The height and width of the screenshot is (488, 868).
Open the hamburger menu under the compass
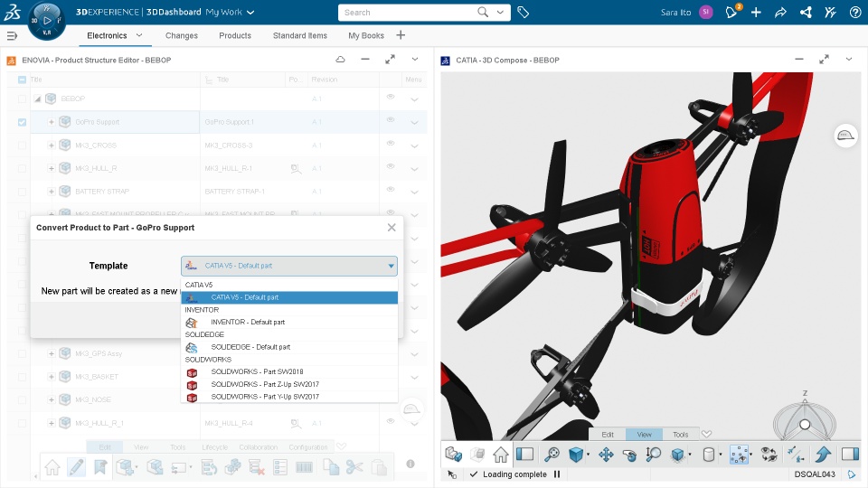click(x=12, y=36)
